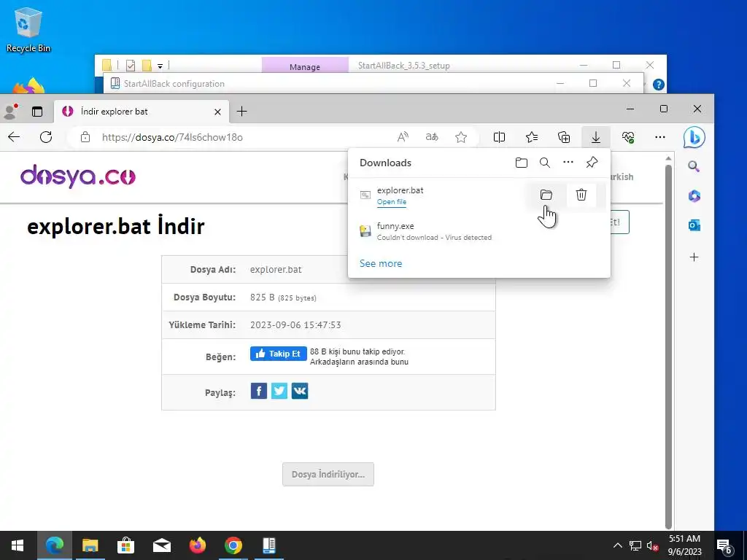The height and width of the screenshot is (560, 747).
Task: Add an app to Edge sidebar
Action: point(694,257)
